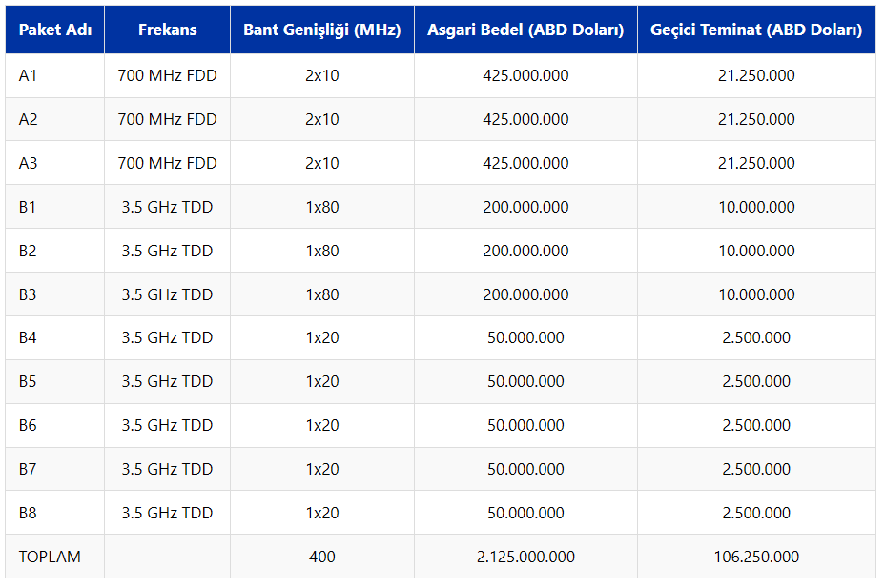Click the A2 row label

(x=28, y=119)
